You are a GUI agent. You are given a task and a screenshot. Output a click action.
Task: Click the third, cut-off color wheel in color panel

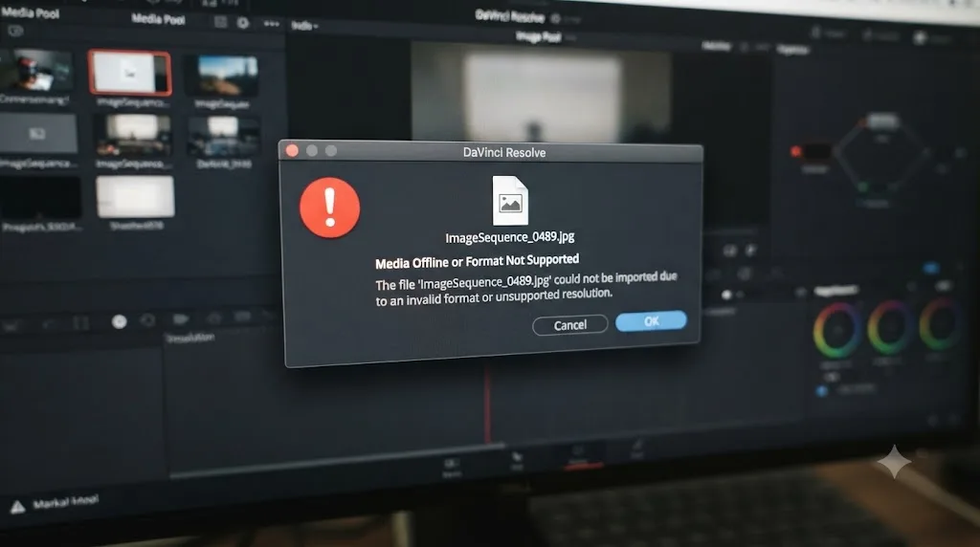(x=940, y=325)
